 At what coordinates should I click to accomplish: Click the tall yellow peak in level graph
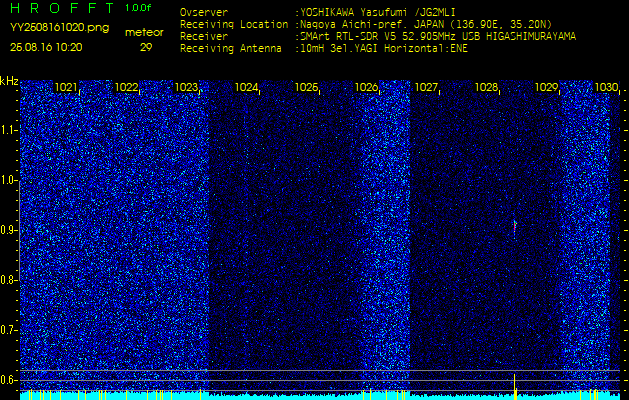click(x=515, y=386)
